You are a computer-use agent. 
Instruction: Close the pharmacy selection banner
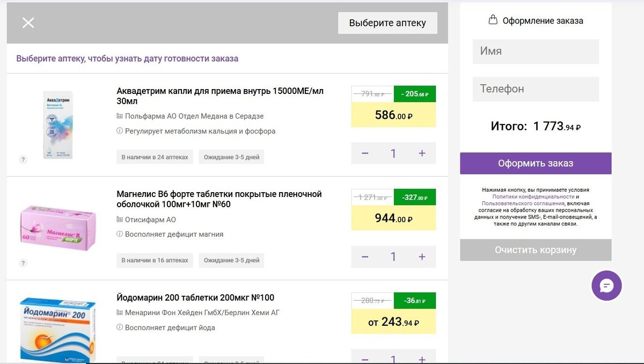click(28, 23)
